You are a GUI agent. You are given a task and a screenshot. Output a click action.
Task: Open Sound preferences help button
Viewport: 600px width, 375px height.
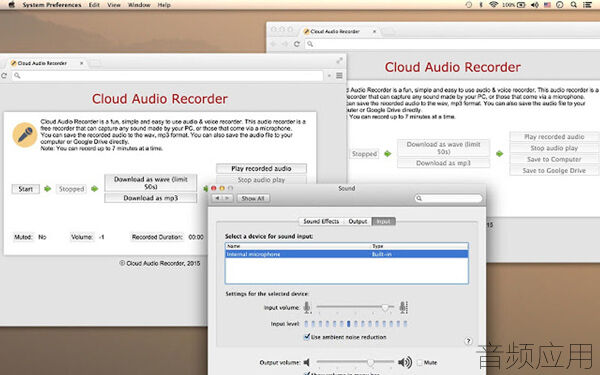468,341
